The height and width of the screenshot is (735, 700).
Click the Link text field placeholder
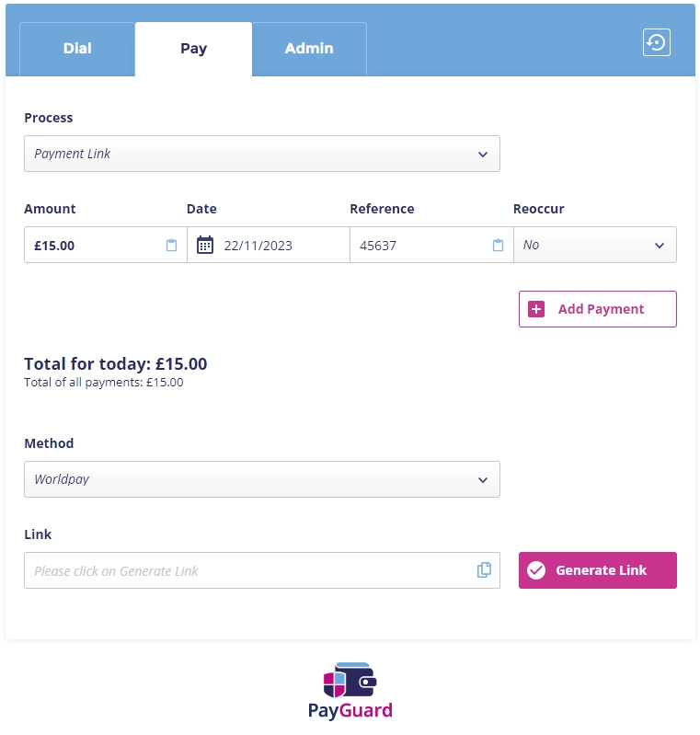(x=248, y=570)
